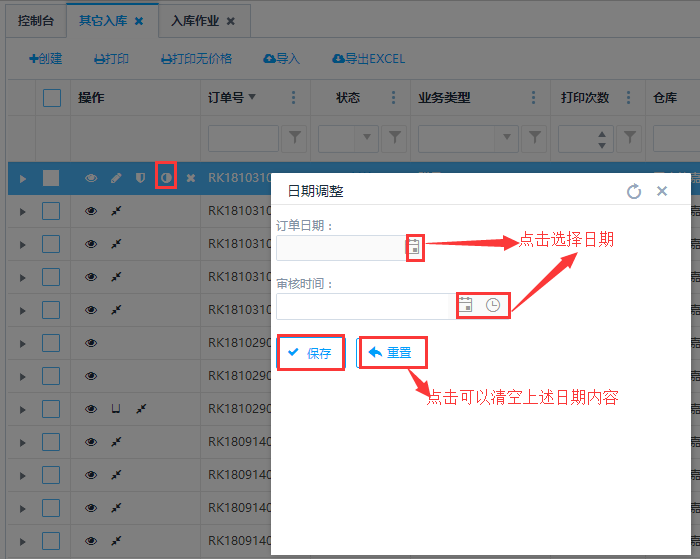Click the refresh icon in 日期调整 dialog
The height and width of the screenshot is (559, 700).
[x=633, y=191]
